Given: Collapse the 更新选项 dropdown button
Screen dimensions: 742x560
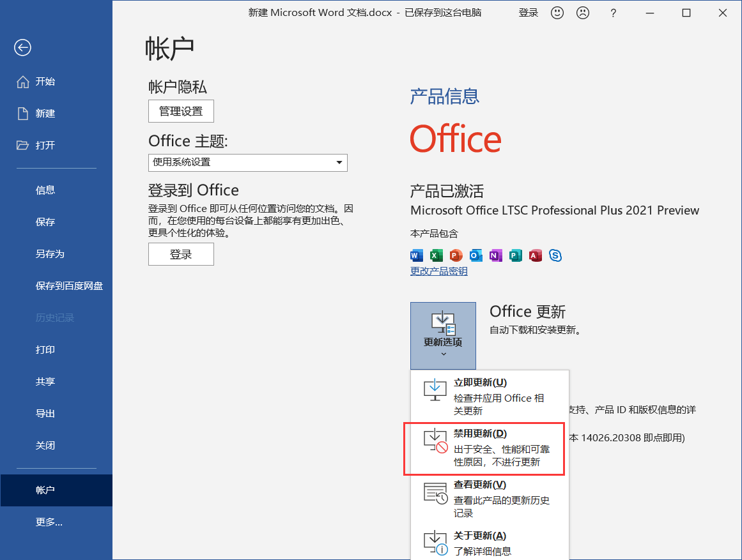Looking at the screenshot, I should pyautogui.click(x=443, y=335).
